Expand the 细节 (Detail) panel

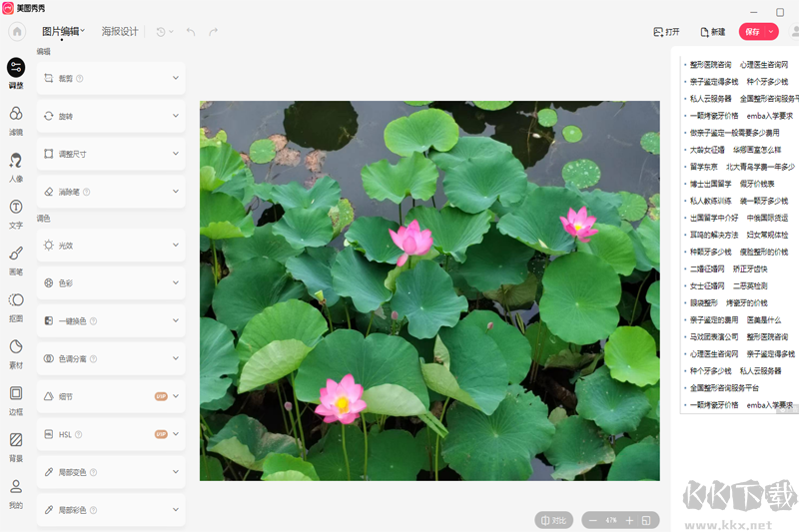(x=111, y=396)
